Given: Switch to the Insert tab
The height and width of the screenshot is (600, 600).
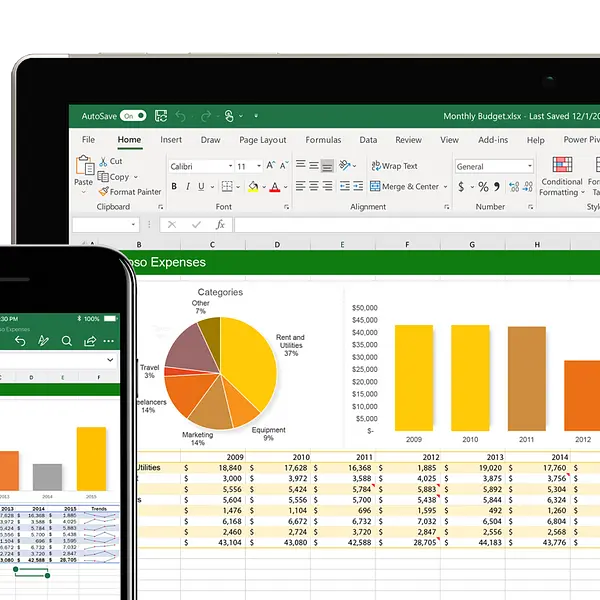Looking at the screenshot, I should click(x=171, y=140).
